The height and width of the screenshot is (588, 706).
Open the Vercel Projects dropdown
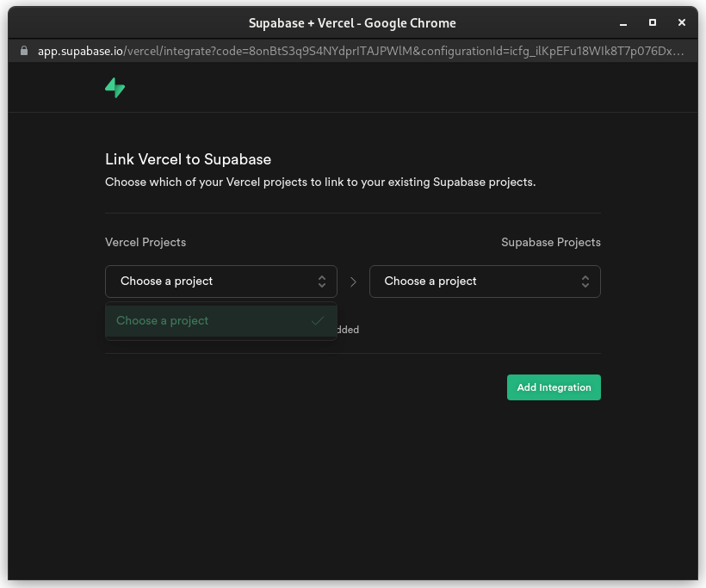pyautogui.click(x=221, y=282)
